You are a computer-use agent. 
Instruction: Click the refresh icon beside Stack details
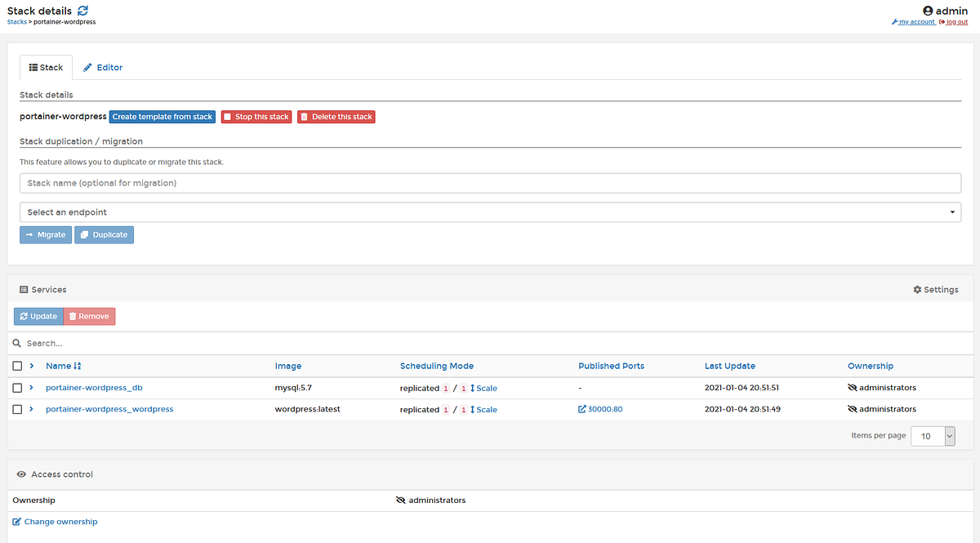tap(83, 11)
